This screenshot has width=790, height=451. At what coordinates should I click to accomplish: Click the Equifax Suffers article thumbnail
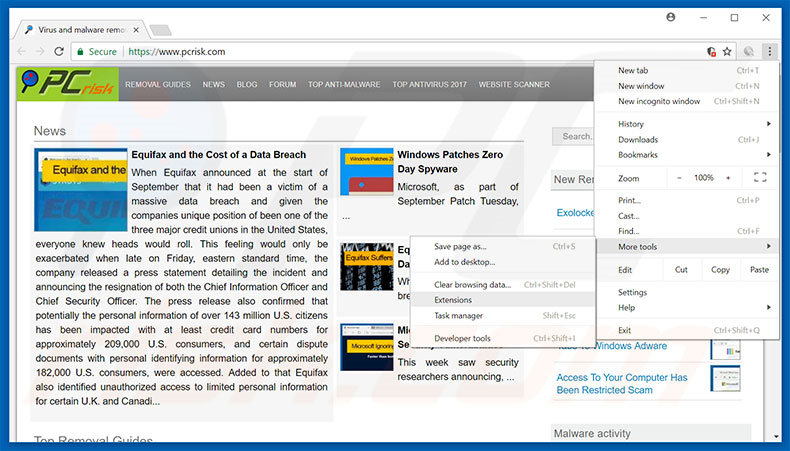(x=367, y=267)
